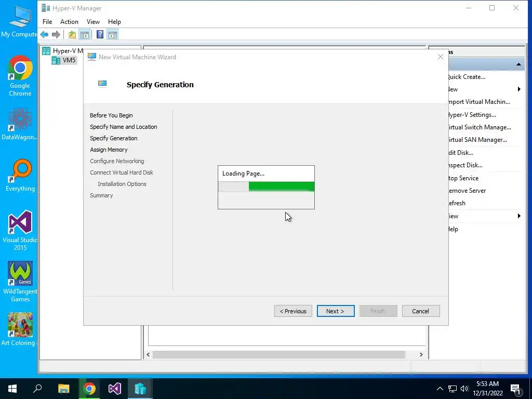
Task: Toggle the Show/Hide Console Tree toolbar icon
Action: (84, 34)
